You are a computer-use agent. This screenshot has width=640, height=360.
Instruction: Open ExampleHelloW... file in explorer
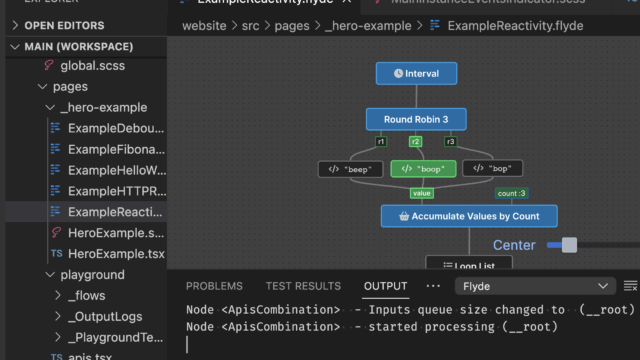[117, 170]
